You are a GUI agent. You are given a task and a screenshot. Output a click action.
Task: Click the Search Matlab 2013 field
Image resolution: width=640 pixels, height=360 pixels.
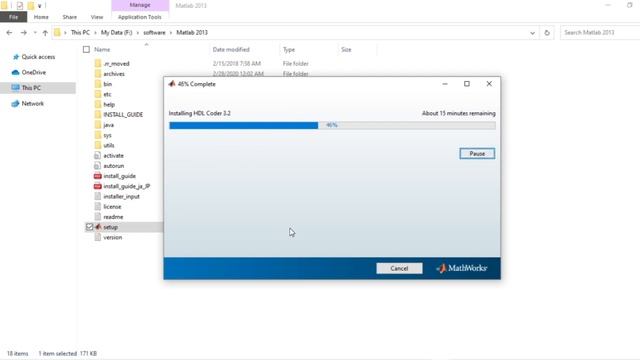(600, 33)
